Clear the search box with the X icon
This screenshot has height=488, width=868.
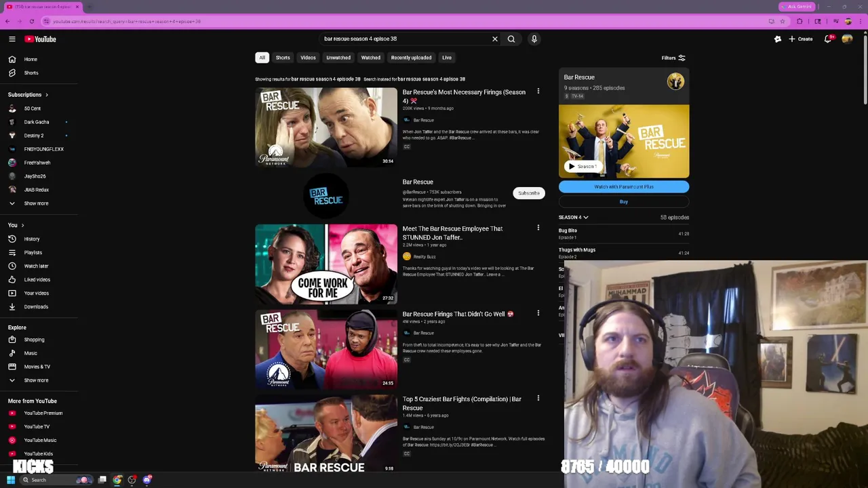[495, 39]
